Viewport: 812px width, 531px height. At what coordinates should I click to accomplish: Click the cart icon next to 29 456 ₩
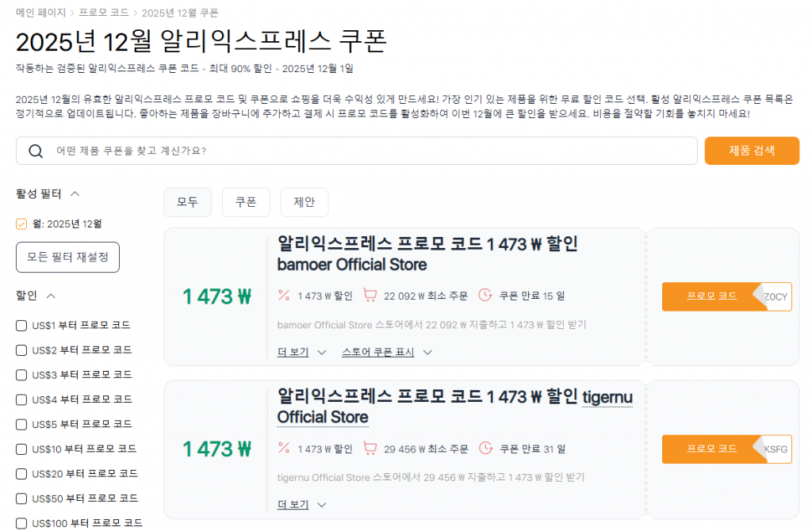point(370,448)
